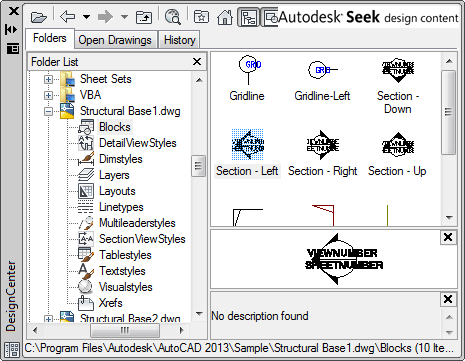Switch to the History tab

pyautogui.click(x=179, y=40)
